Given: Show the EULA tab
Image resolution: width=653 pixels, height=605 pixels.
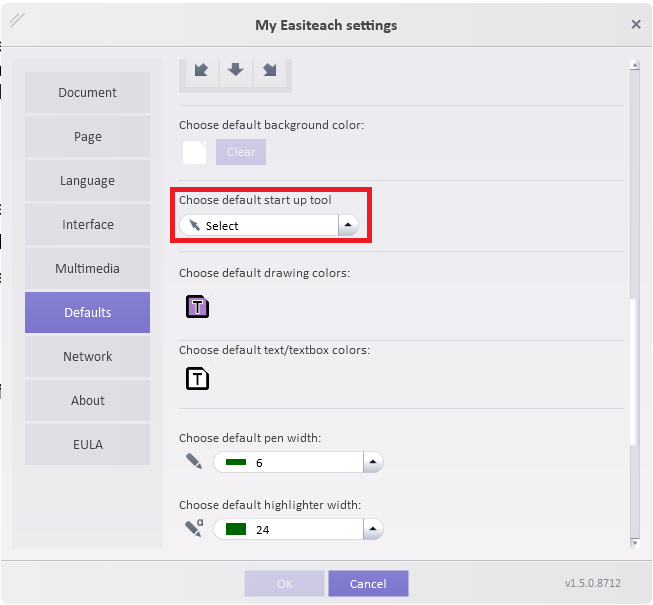Looking at the screenshot, I should click(x=88, y=445).
